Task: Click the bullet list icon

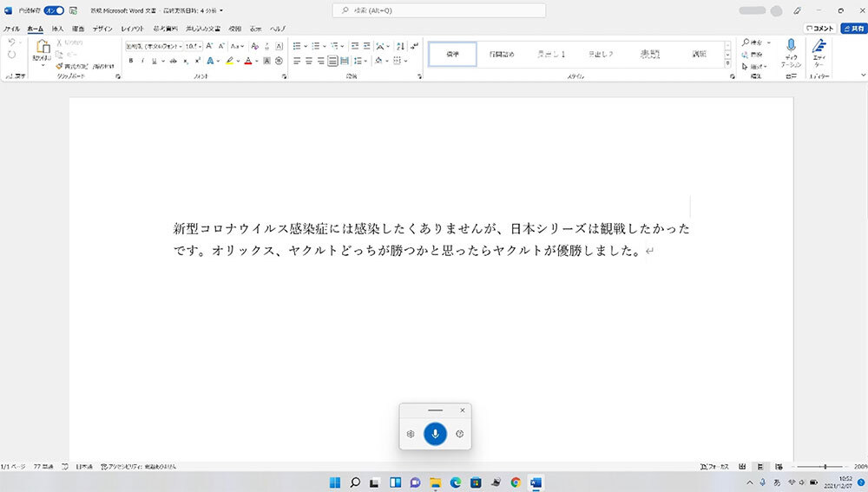Action: 298,46
